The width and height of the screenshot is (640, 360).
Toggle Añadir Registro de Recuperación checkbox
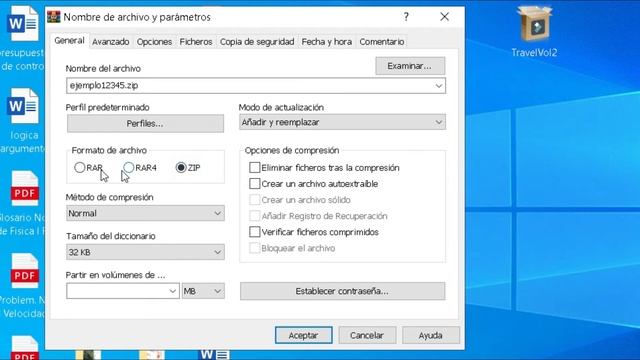[254, 216]
